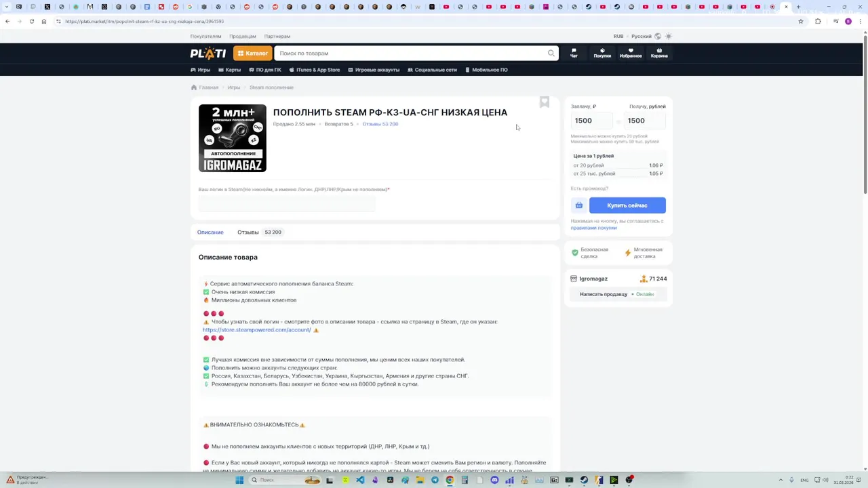Bookmark page with the browser star icon
The height and width of the screenshot is (488, 868).
[x=801, y=21]
